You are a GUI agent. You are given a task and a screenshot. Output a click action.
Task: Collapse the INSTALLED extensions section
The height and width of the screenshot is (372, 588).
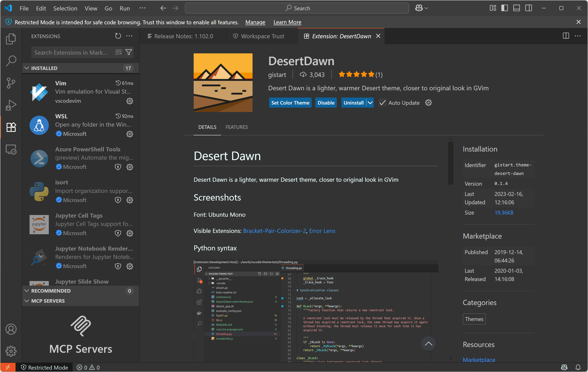(x=27, y=68)
